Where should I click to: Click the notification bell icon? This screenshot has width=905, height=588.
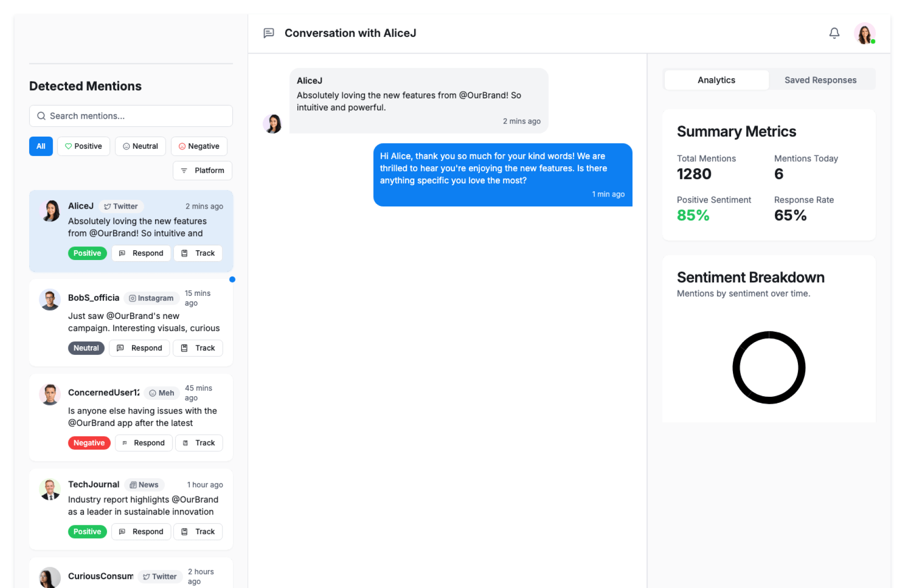[x=834, y=33]
